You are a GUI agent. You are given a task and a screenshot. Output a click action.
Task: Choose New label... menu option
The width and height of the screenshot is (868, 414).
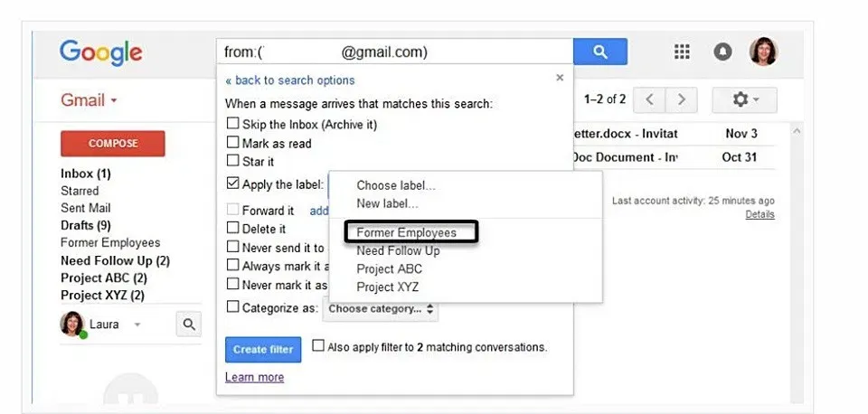point(387,203)
